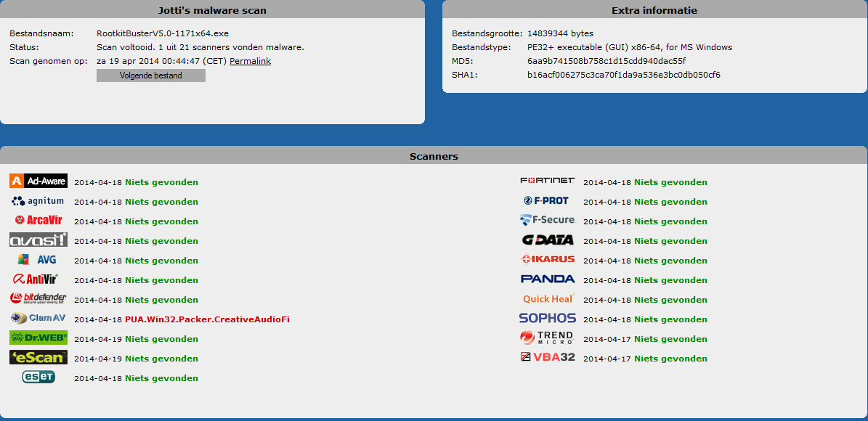868x421 pixels.
Task: Click the 2014-04-17 date beside VBA32
Action: (x=607, y=359)
